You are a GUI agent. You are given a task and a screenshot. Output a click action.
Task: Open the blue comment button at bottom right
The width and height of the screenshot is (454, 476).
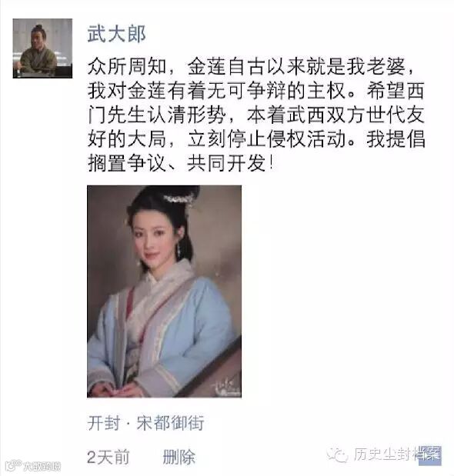(429, 455)
